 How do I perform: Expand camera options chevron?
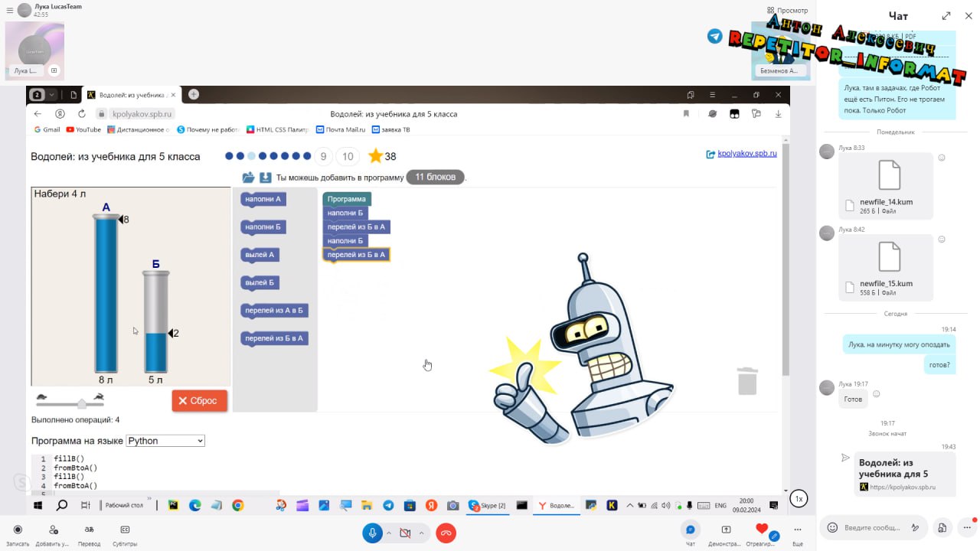[421, 533]
